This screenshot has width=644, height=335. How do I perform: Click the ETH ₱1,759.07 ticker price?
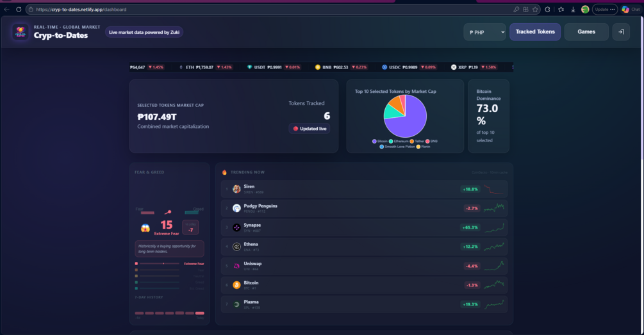(x=204, y=67)
